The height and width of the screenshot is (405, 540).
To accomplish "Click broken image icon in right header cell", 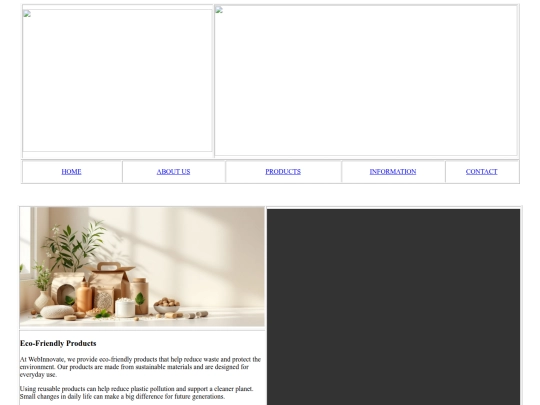I will pos(219,10).
